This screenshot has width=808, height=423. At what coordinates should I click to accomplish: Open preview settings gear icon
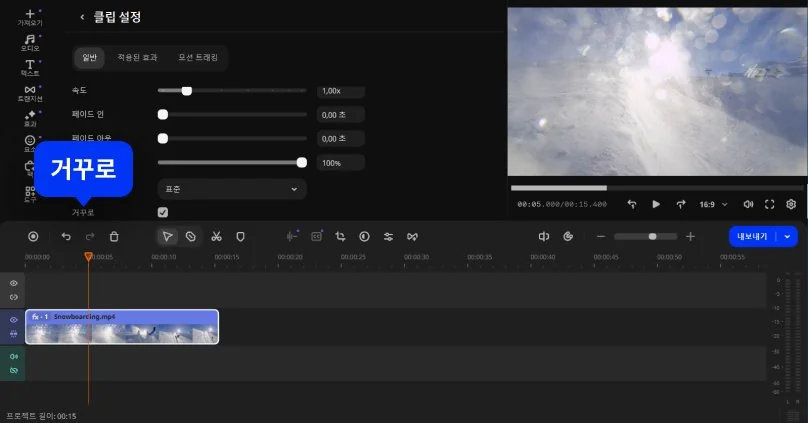point(791,204)
